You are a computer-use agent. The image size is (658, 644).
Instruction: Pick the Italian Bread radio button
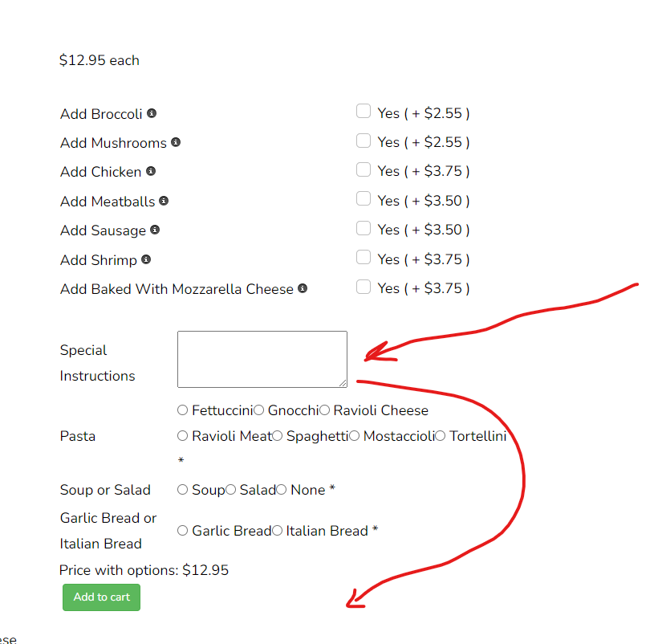click(277, 531)
